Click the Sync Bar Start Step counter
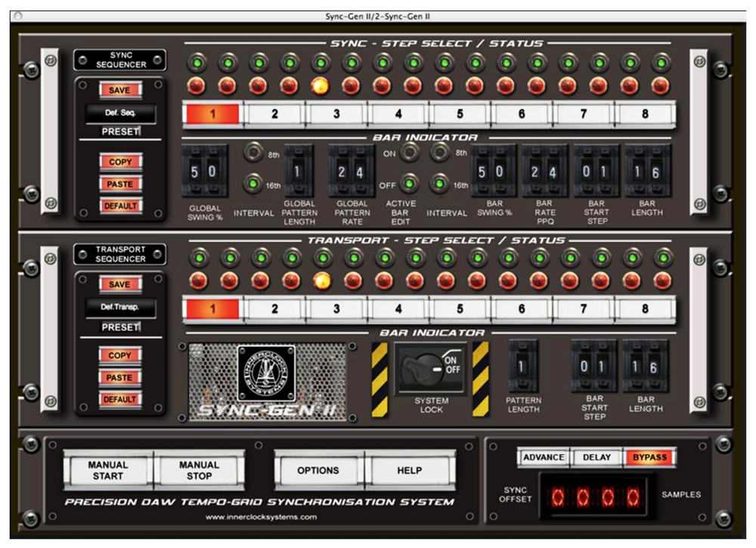 coord(596,172)
